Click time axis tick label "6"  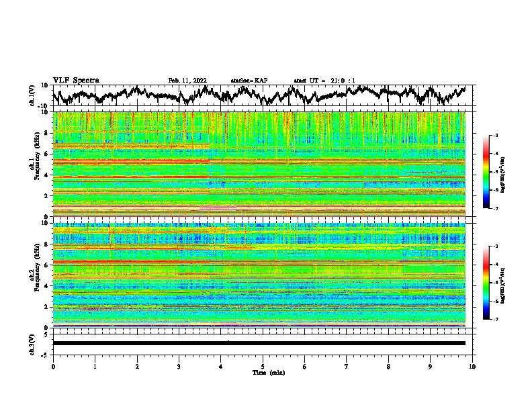pos(305,367)
